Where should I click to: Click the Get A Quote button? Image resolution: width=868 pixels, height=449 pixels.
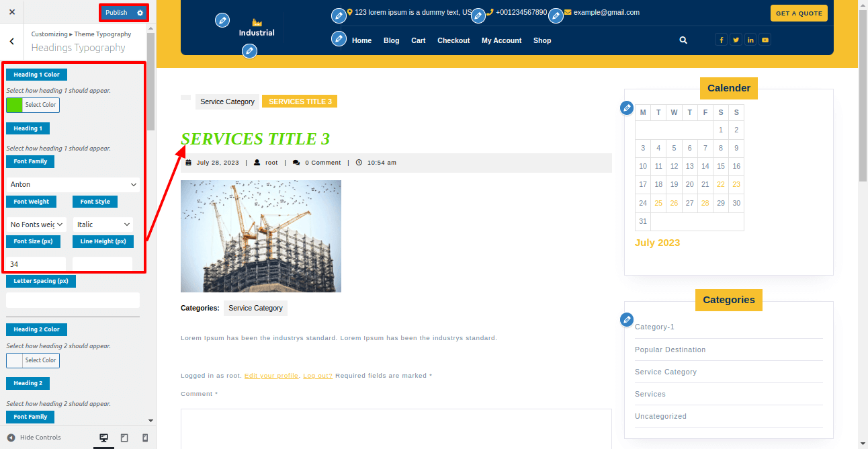point(798,13)
